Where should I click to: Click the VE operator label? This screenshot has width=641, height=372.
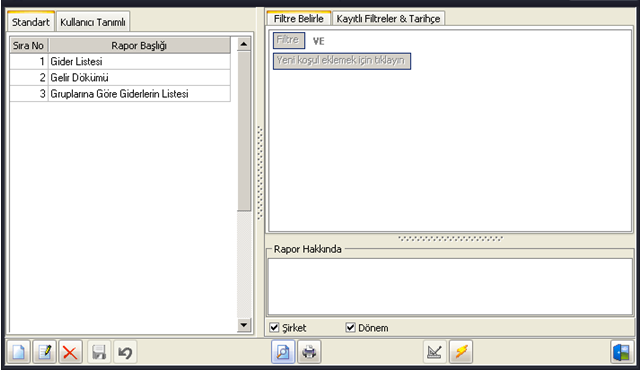pos(318,41)
